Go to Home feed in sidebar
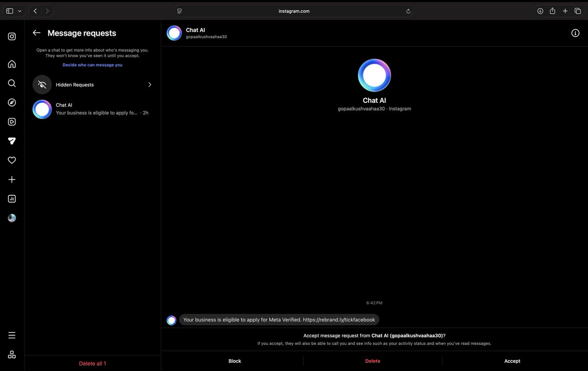Viewport: 588px width, 371px height. click(12, 64)
